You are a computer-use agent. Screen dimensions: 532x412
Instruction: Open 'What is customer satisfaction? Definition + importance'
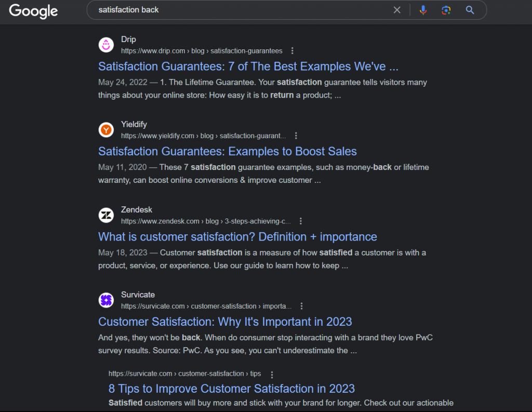point(237,237)
